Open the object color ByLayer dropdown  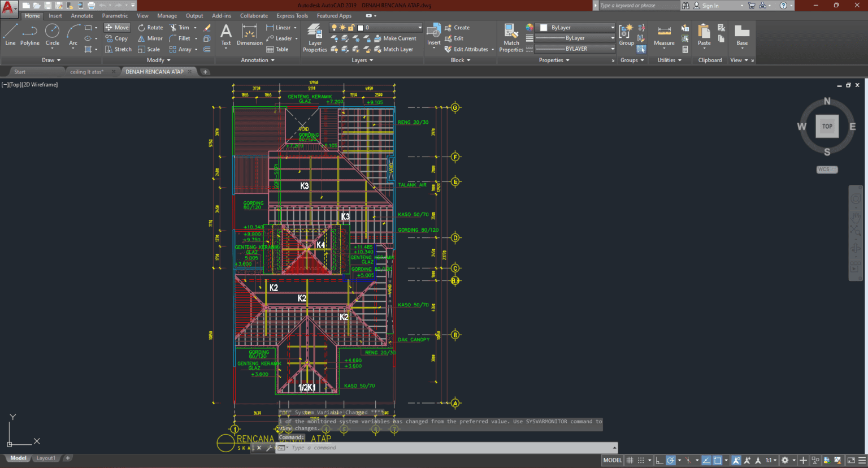tap(613, 27)
